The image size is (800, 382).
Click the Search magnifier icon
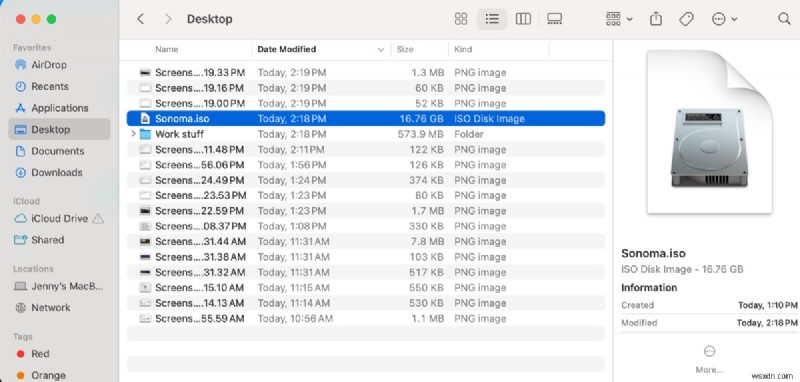784,19
